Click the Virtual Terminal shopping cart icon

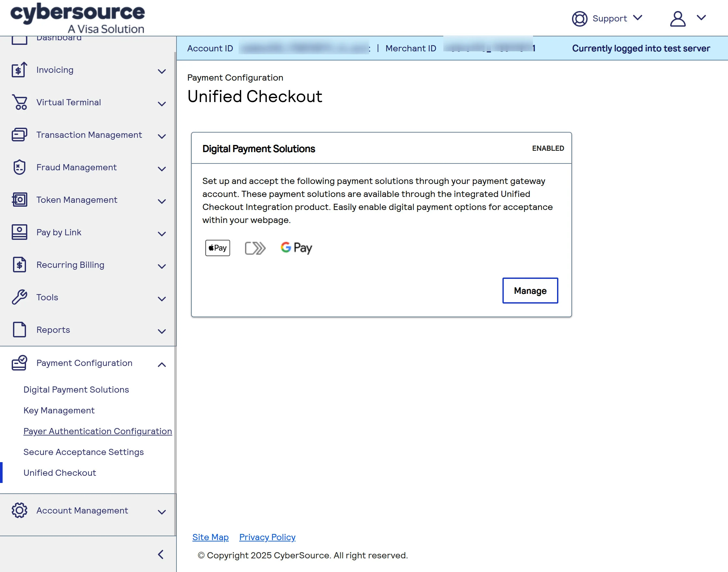(19, 102)
